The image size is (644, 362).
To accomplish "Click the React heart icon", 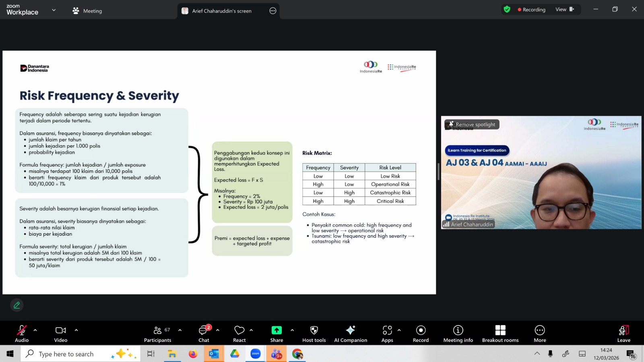I will [239, 333].
